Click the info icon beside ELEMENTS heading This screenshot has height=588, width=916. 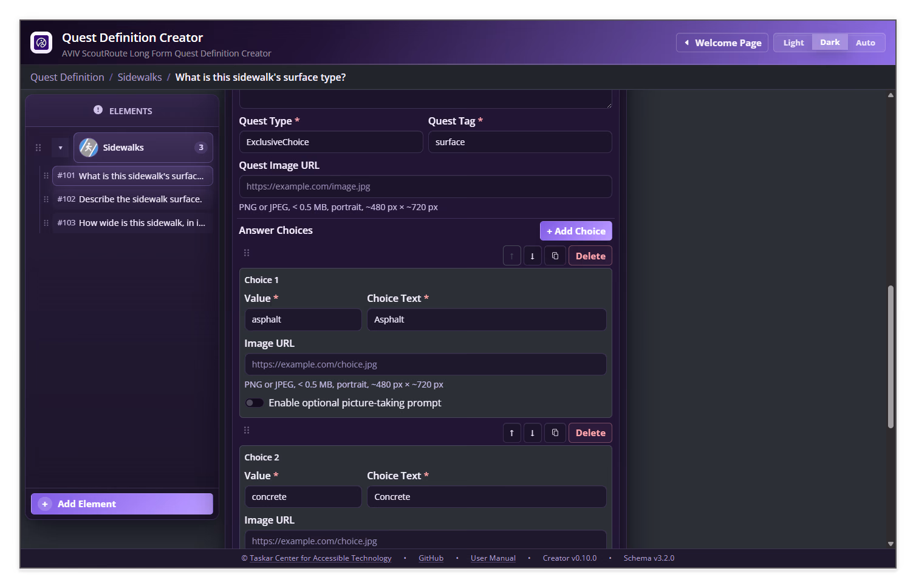(x=98, y=110)
